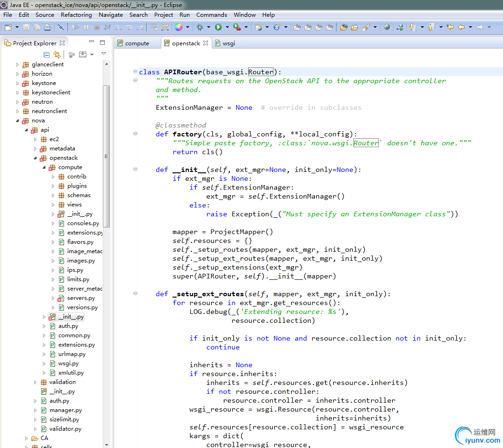Open the Debug configurations dropdown arrow
This screenshot has width=503, height=448.
[208, 27]
